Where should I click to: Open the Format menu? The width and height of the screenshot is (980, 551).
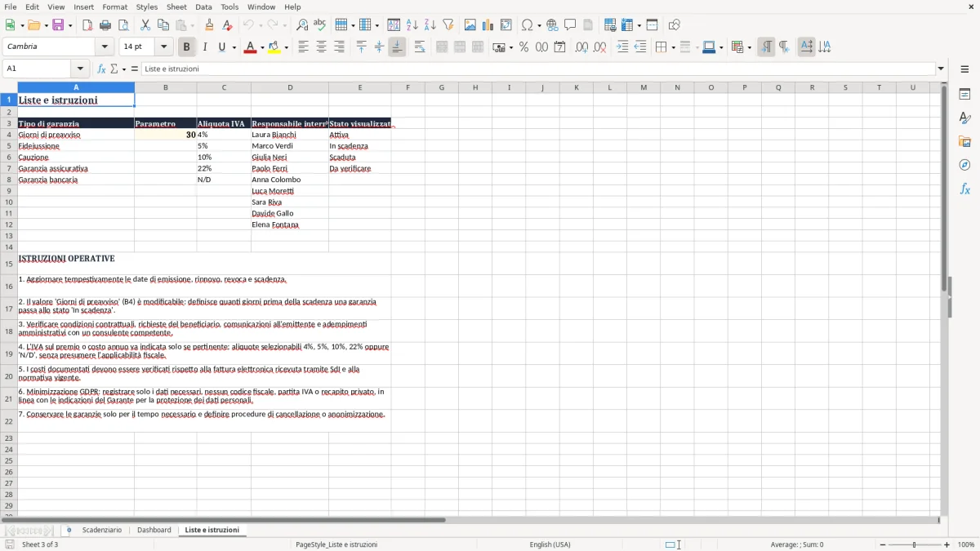coord(114,7)
